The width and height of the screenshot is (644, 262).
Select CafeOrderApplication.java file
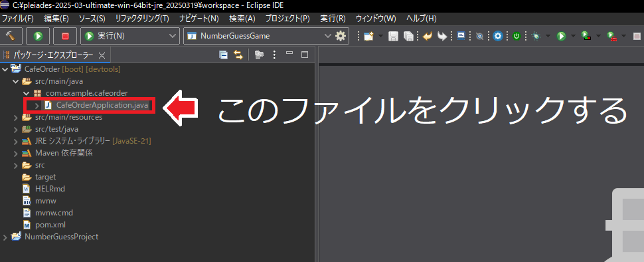click(x=102, y=105)
